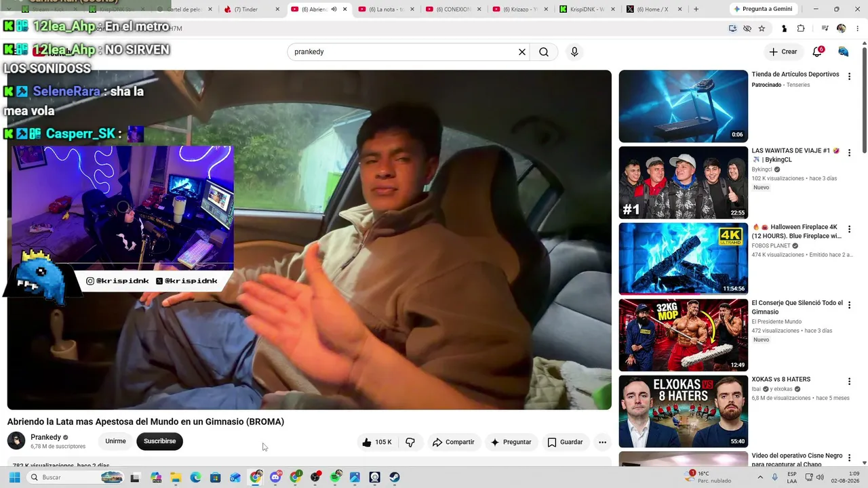Dislike the Prankedy video
The width and height of the screenshot is (868, 488).
(410, 442)
